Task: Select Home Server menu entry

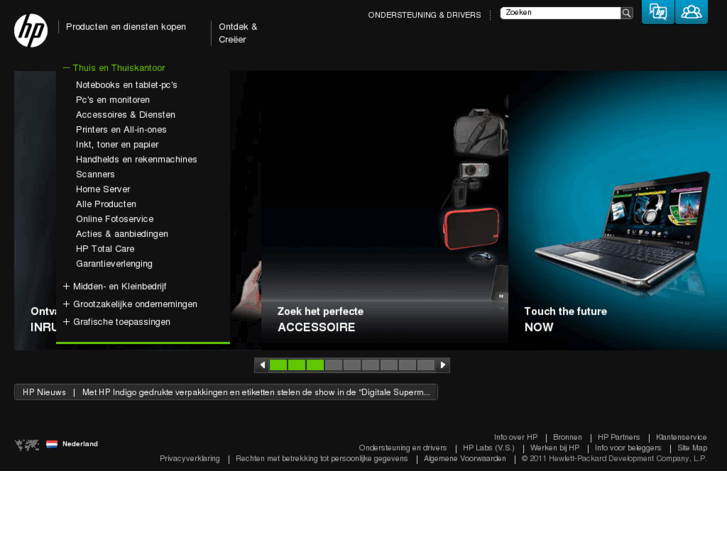Action: [x=103, y=189]
